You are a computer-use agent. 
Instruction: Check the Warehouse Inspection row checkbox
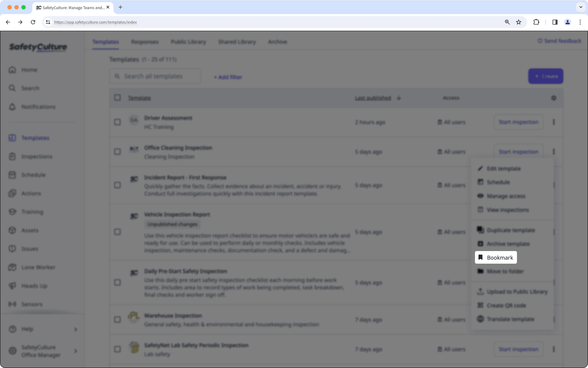pos(117,319)
